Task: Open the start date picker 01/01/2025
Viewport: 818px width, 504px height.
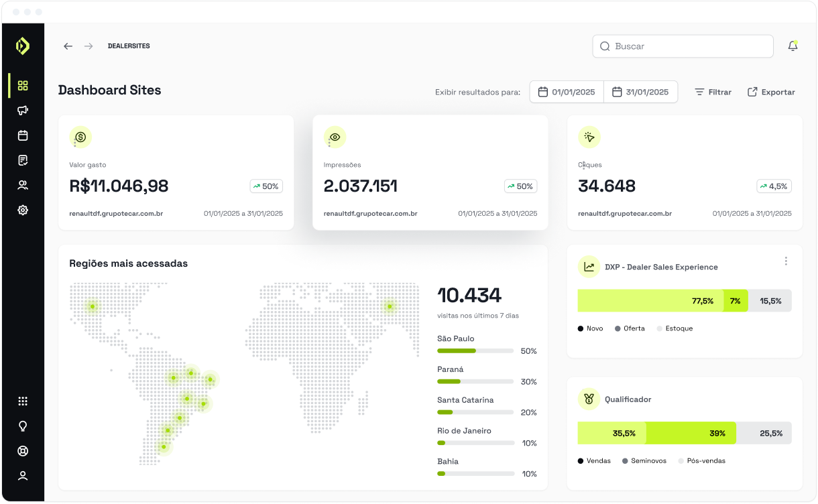Action: 567,92
